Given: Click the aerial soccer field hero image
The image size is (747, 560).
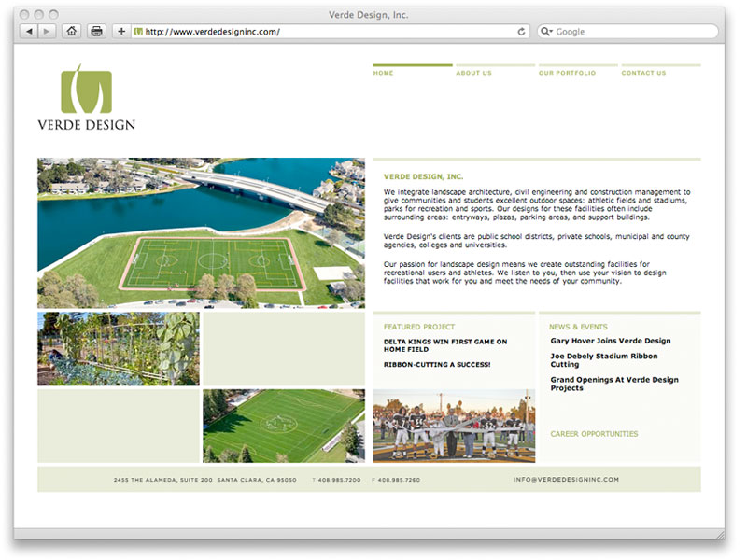Looking at the screenshot, I should coord(201,232).
